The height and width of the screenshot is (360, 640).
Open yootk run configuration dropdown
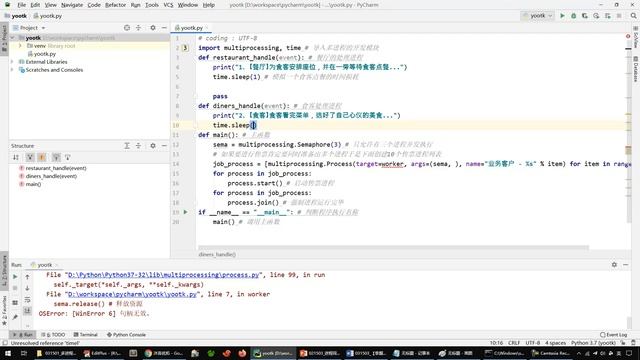538,16
